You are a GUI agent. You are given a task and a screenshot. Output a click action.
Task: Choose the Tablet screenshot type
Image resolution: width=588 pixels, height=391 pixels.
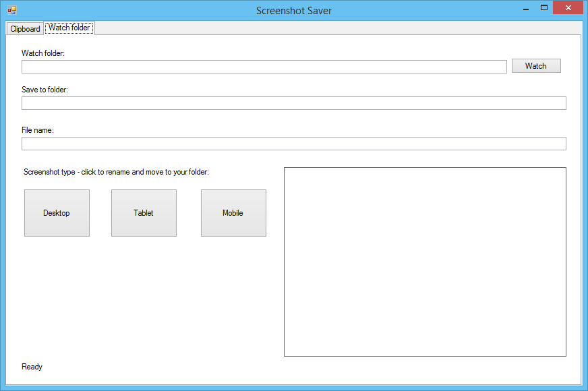point(144,213)
